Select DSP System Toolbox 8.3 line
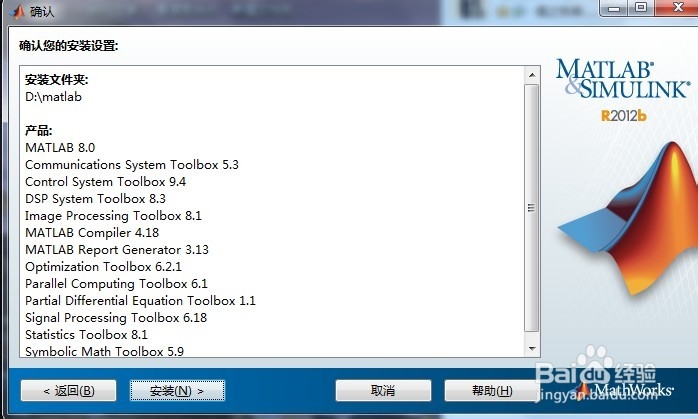Viewport: 698px width, 419px height. pos(95,199)
